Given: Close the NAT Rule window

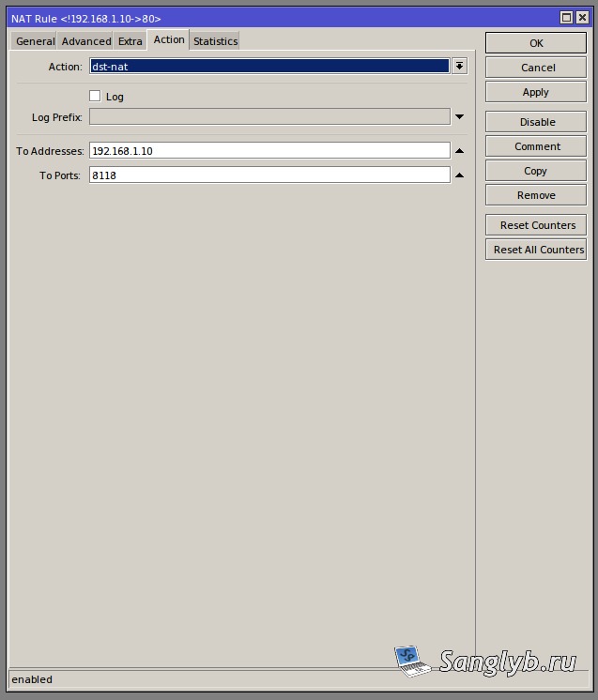Looking at the screenshot, I should coord(582,18).
